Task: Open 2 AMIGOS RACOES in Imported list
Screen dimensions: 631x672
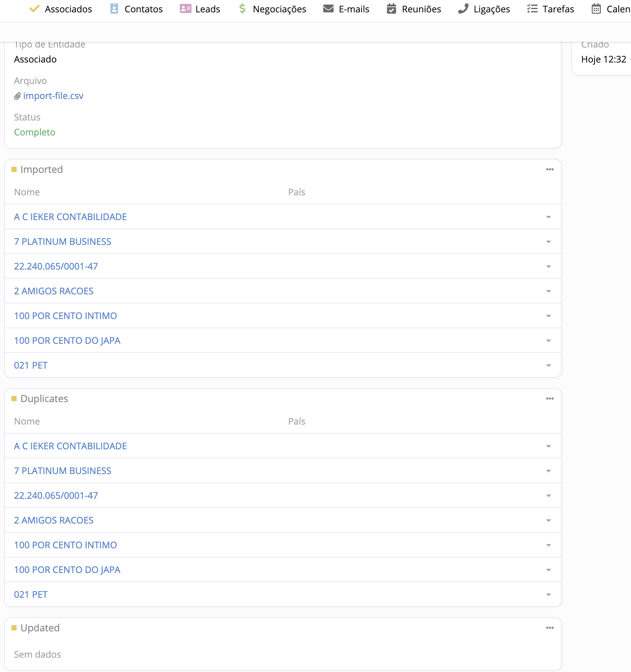Action: pyautogui.click(x=54, y=291)
